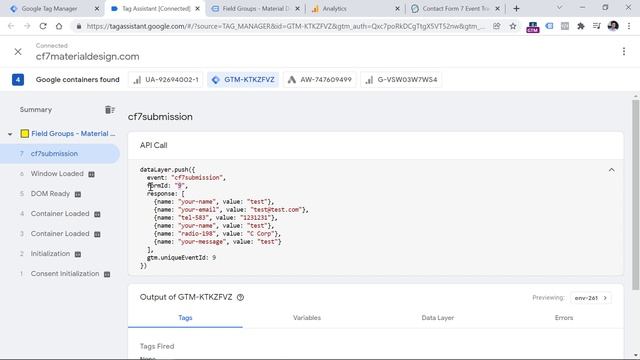Image resolution: width=640 pixels, height=360 pixels.
Task: Open the Extensions puzzle icon
Action: [581, 26]
